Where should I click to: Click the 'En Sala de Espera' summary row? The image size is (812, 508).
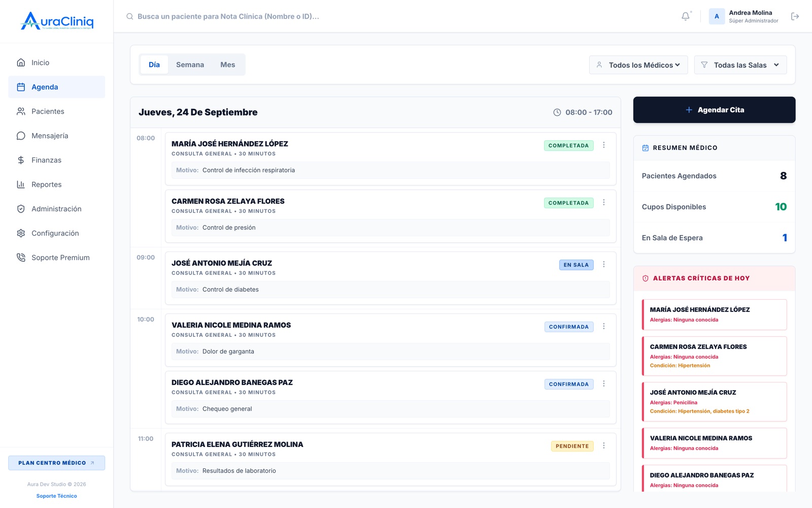click(x=714, y=238)
